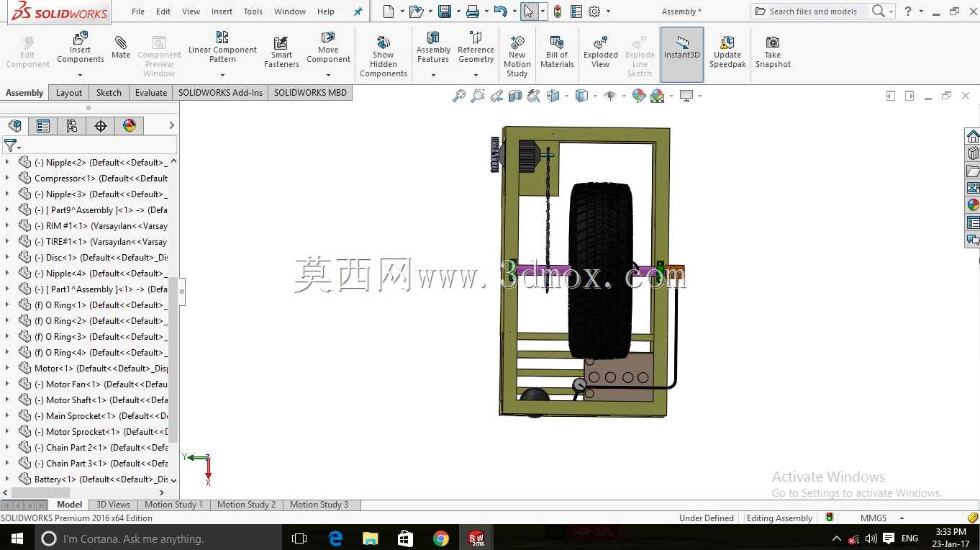Click Cortana search box in taskbar

[158, 538]
